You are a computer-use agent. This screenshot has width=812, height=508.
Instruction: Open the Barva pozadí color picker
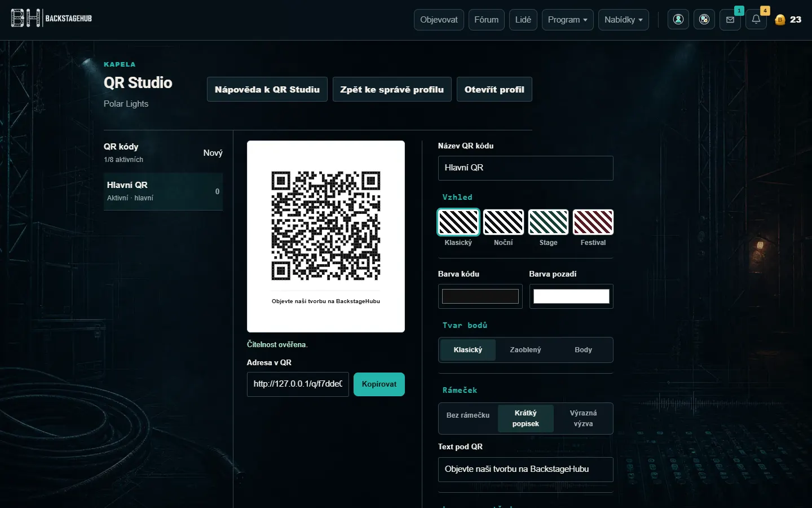[571, 296]
